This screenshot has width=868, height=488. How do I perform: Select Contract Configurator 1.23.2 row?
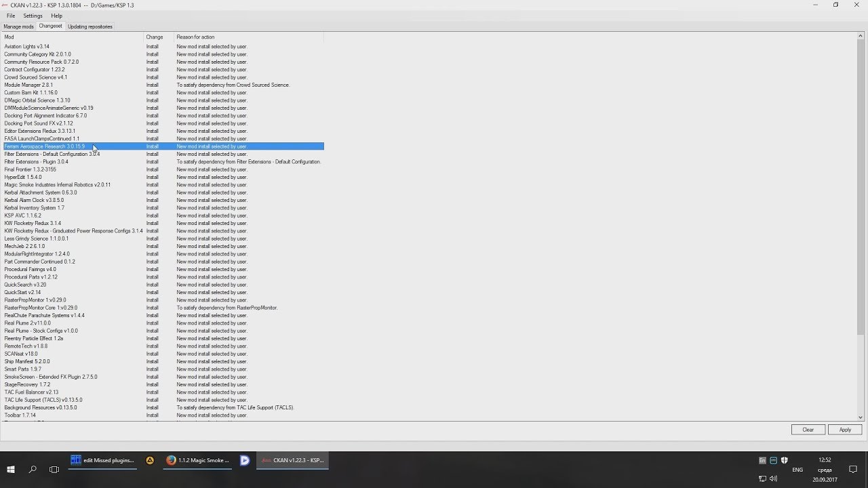(163, 70)
